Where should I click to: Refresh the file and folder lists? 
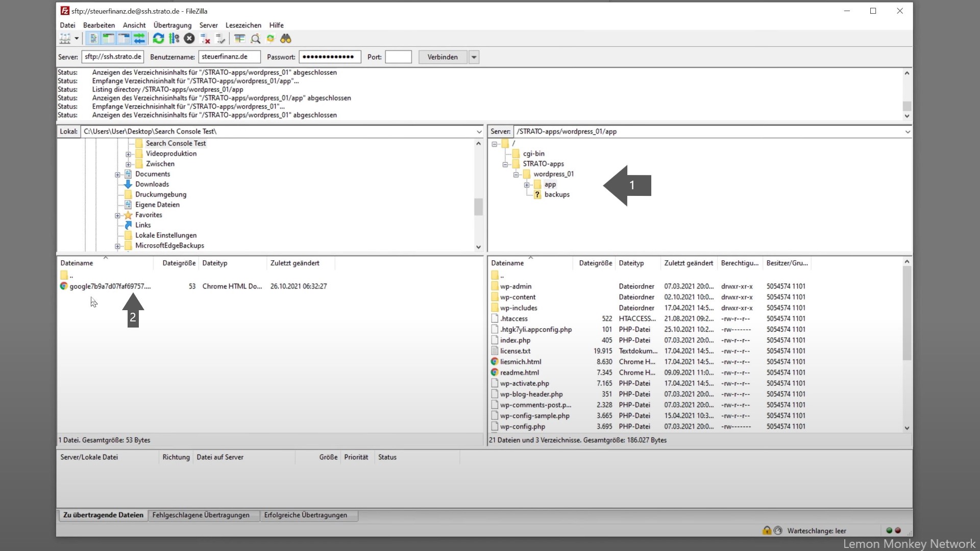coord(158,38)
